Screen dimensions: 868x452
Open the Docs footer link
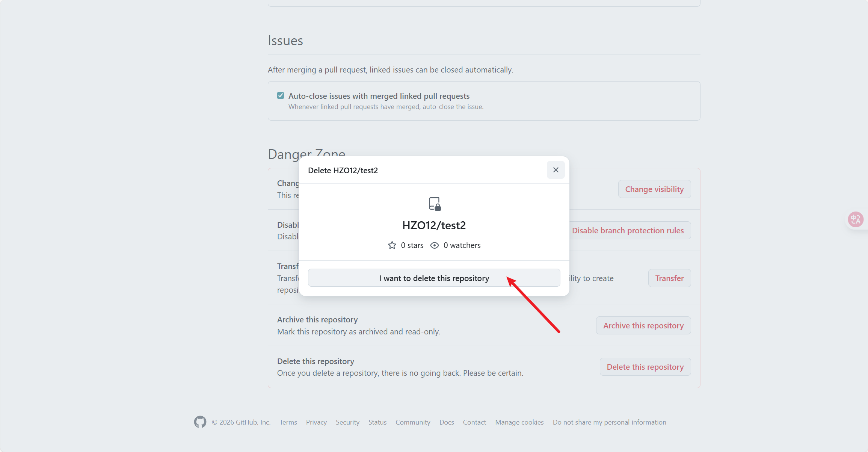coord(447,422)
